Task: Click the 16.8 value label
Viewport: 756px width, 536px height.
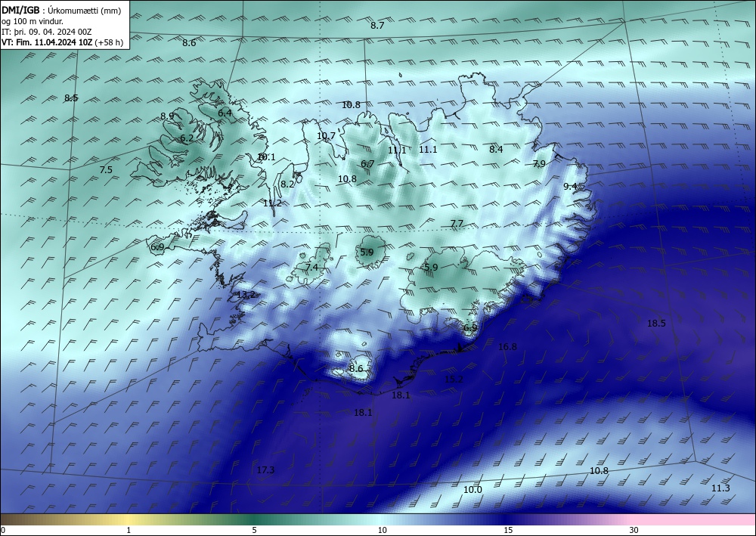Action: pos(508,347)
